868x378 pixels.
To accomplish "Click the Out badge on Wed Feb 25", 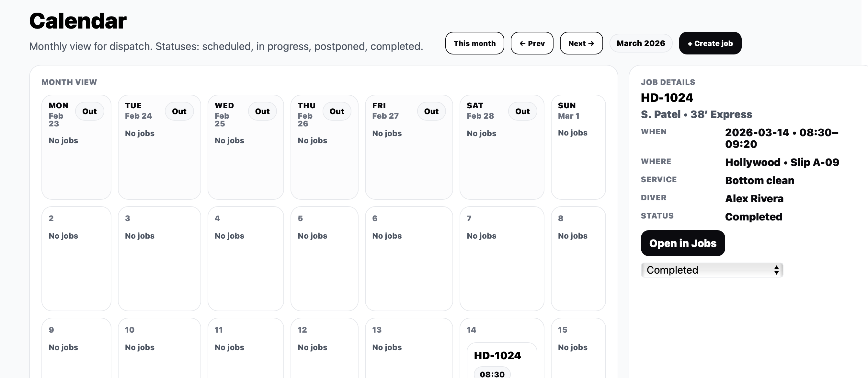I will tap(262, 111).
